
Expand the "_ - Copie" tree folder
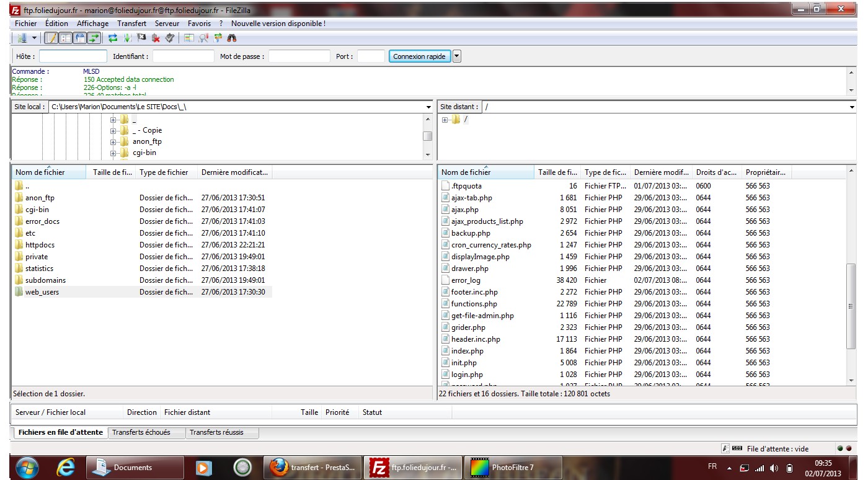point(113,130)
